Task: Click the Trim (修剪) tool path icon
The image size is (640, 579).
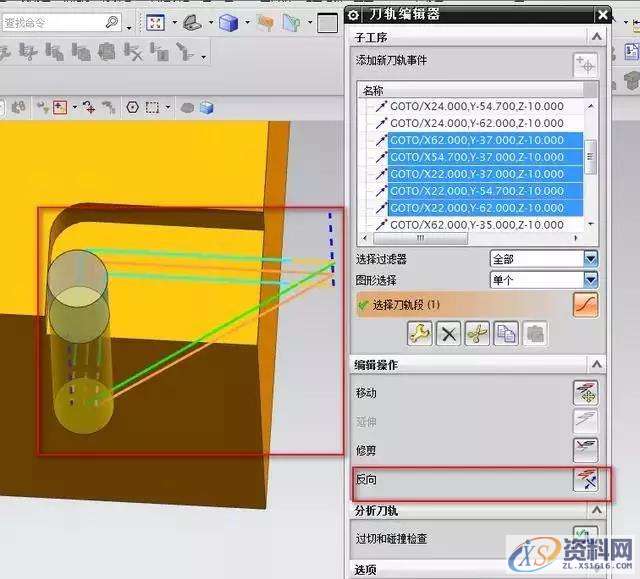Action: click(x=585, y=450)
